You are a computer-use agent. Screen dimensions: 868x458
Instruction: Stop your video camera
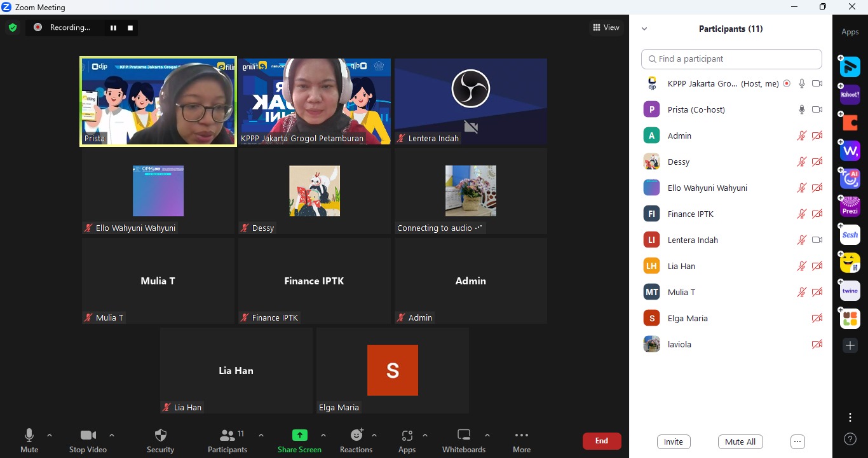click(88, 441)
